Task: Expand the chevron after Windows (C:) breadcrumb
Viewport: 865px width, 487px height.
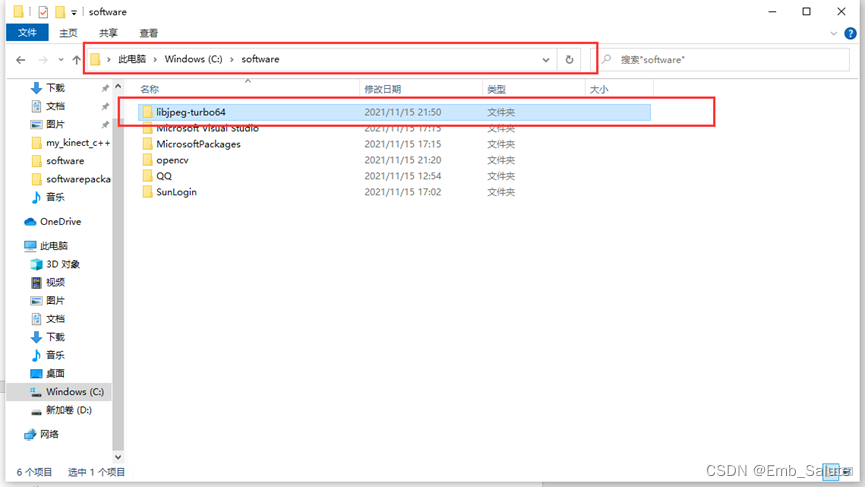Action: click(x=232, y=59)
